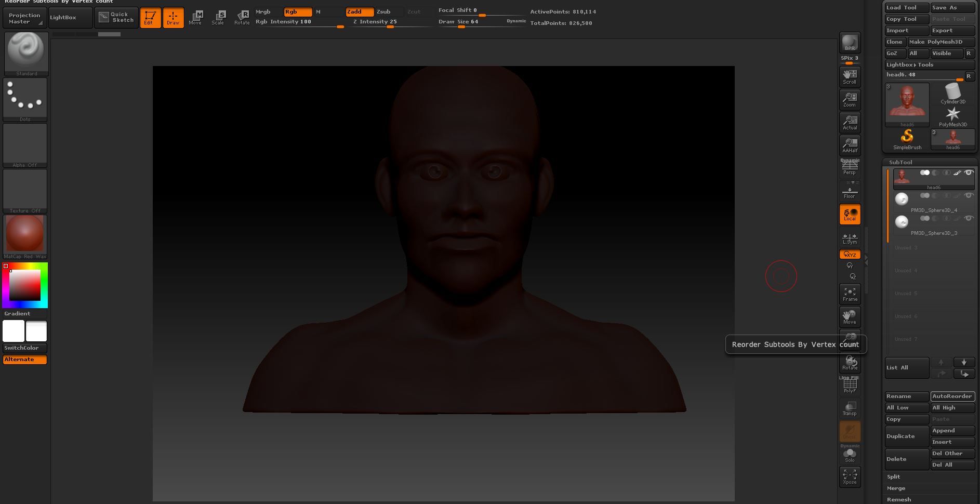Toggle L.Sym local symmetry
The image size is (980, 504).
click(850, 237)
